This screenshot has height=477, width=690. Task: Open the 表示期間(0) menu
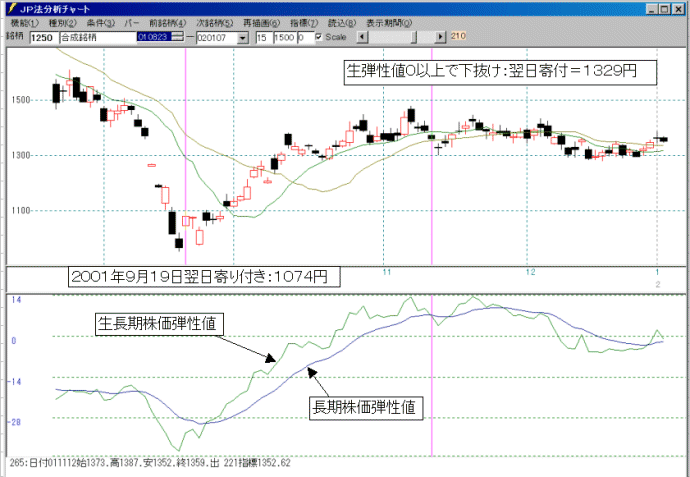pyautogui.click(x=389, y=23)
